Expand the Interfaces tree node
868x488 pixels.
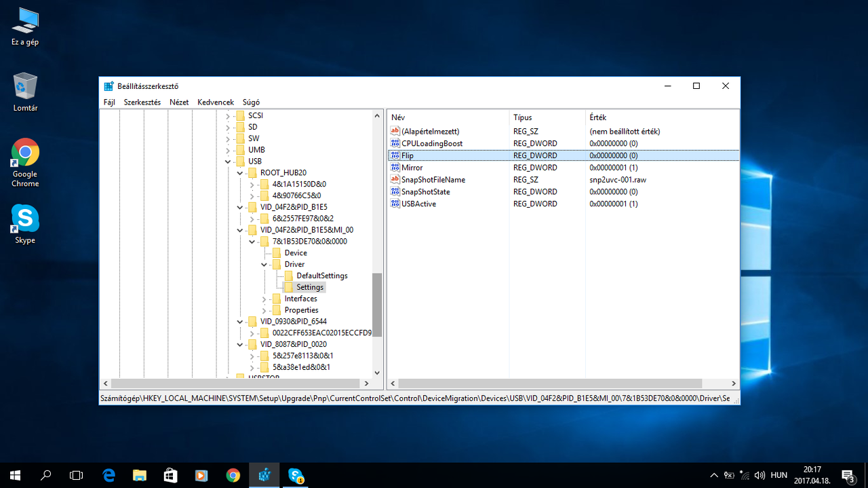pos(265,299)
